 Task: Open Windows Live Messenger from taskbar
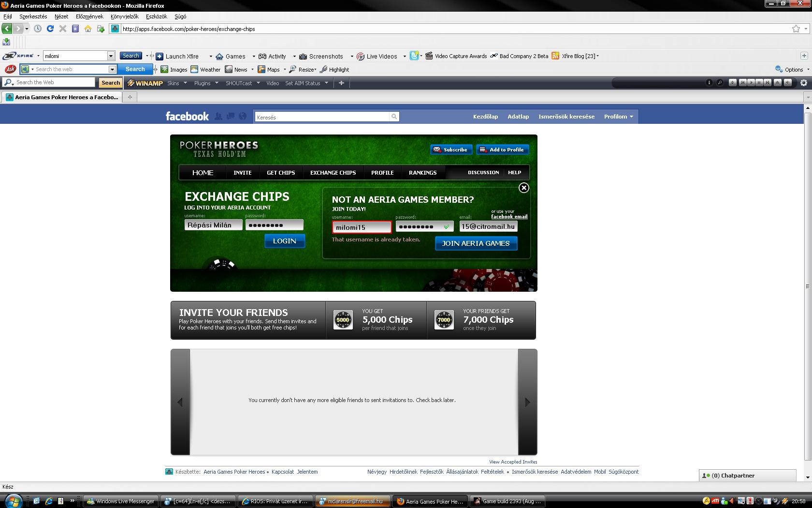[x=121, y=501]
